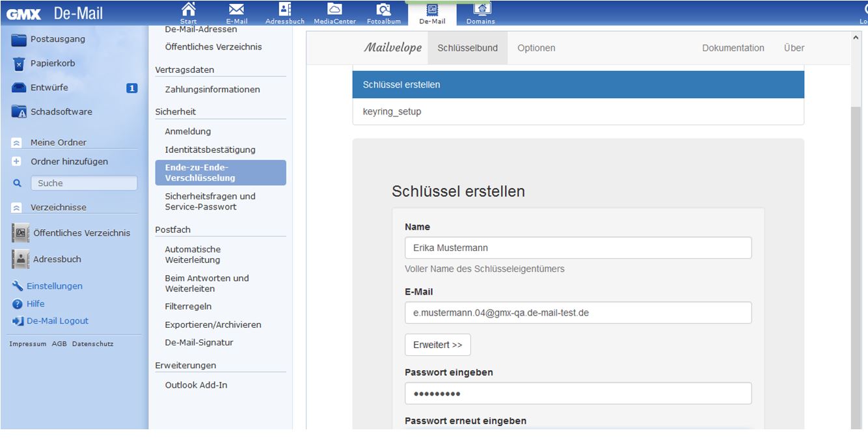Viewport: 868px width, 441px height.
Task: Click the Mailvelope brand title
Action: (392, 47)
